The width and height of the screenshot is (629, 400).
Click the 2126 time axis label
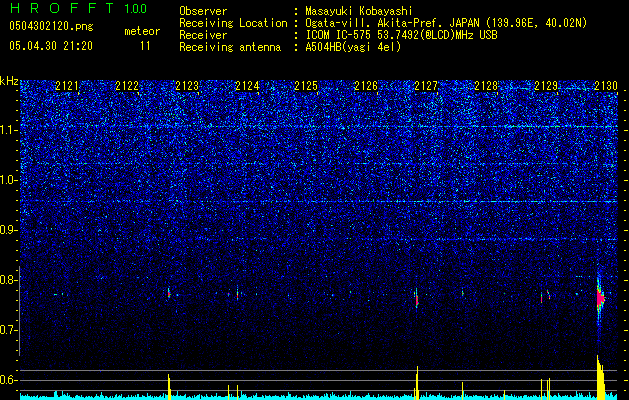(x=366, y=86)
